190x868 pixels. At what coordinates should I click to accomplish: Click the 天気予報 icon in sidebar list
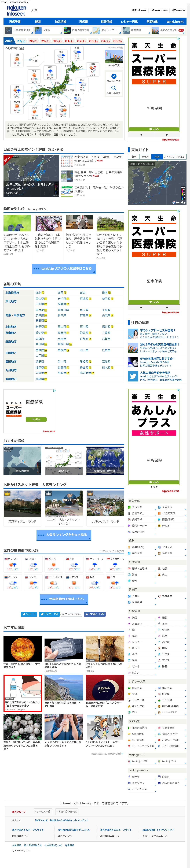(129, 507)
